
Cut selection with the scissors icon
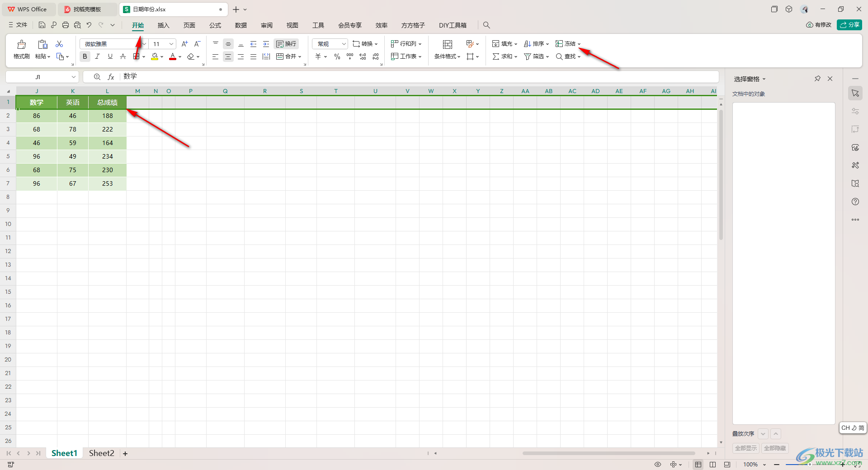pos(59,44)
